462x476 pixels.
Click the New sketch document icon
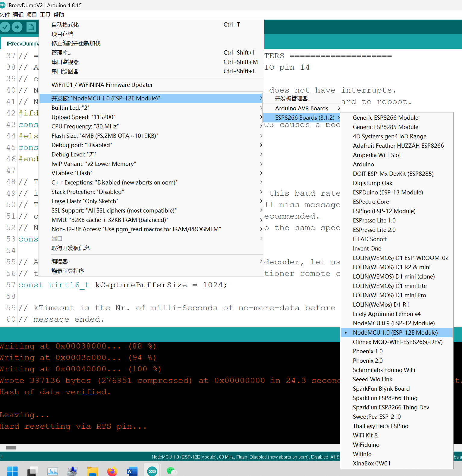point(31,27)
